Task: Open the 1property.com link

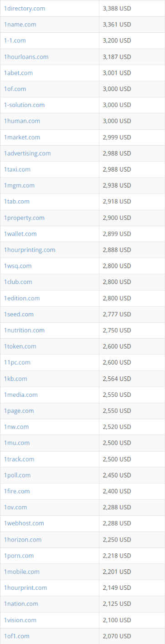Action: [x=24, y=218]
